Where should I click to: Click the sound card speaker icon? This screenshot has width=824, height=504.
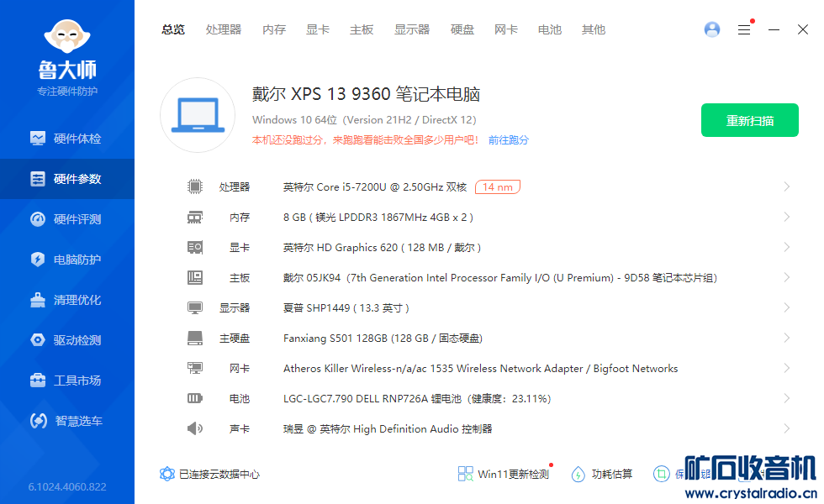tap(195, 429)
